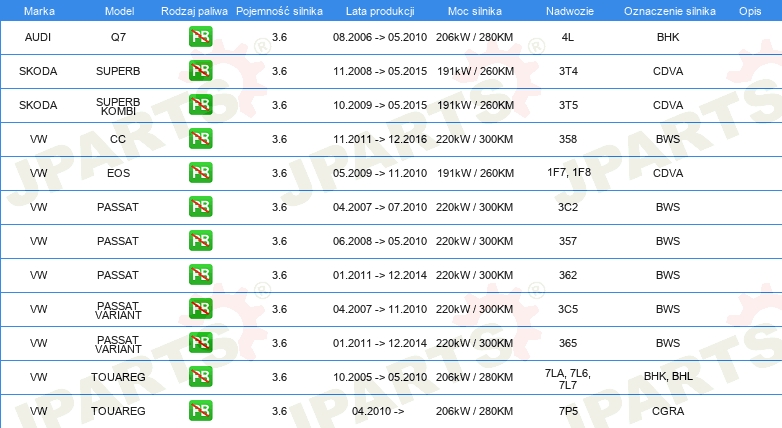Click the fuel icon for PASSAT body 3C2
This screenshot has height=428, width=782.
[x=200, y=207]
